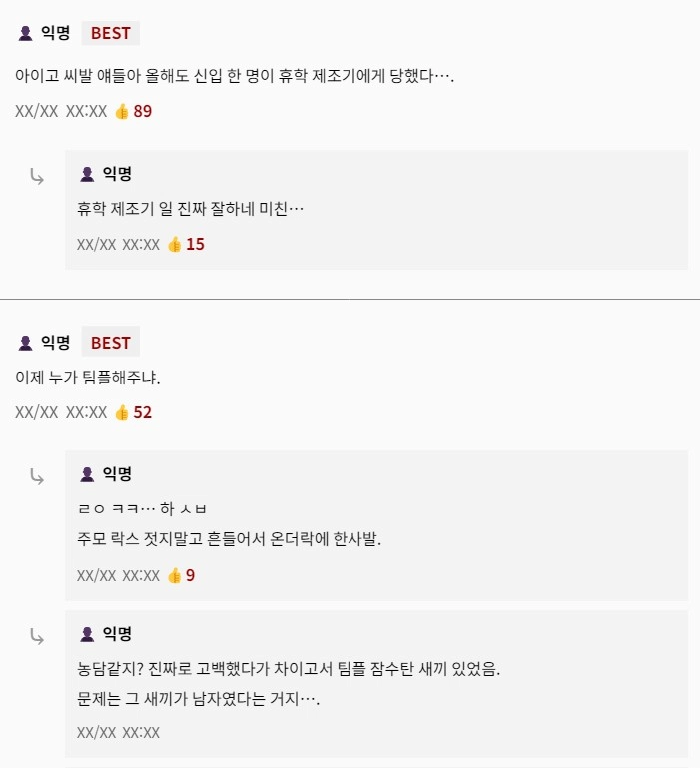Like the comment with 89 thumbs-up
The width and height of the screenshot is (700, 768).
(122, 111)
